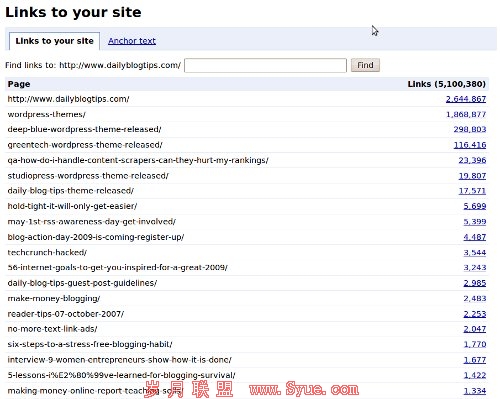Image resolution: width=500 pixels, height=399 pixels.
Task: Open the 2,644,867 links count
Action: coord(466,99)
